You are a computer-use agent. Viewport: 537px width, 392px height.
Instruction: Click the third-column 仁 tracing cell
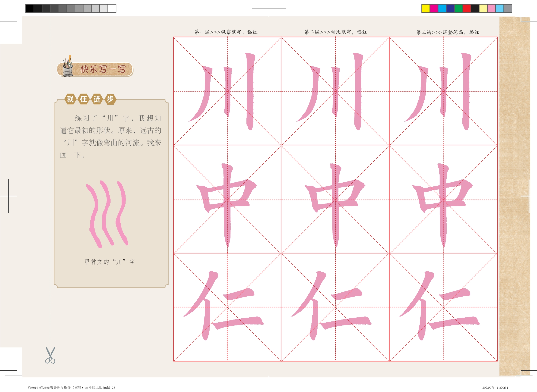coord(443,307)
